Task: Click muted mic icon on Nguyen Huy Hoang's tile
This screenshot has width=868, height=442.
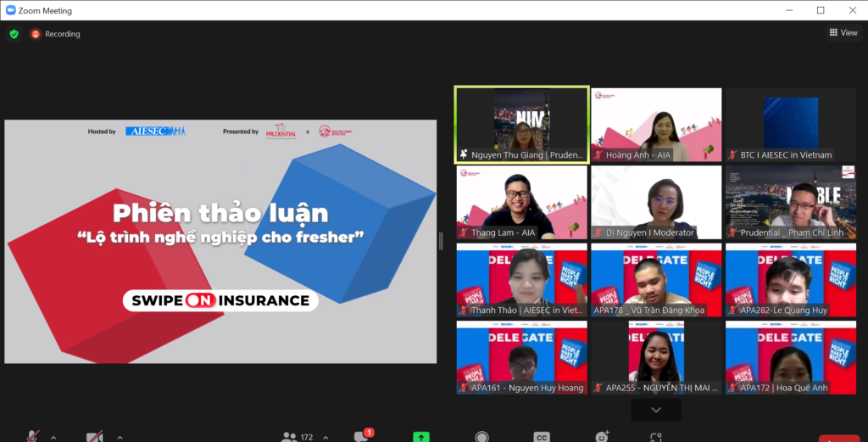Action: pyautogui.click(x=464, y=388)
